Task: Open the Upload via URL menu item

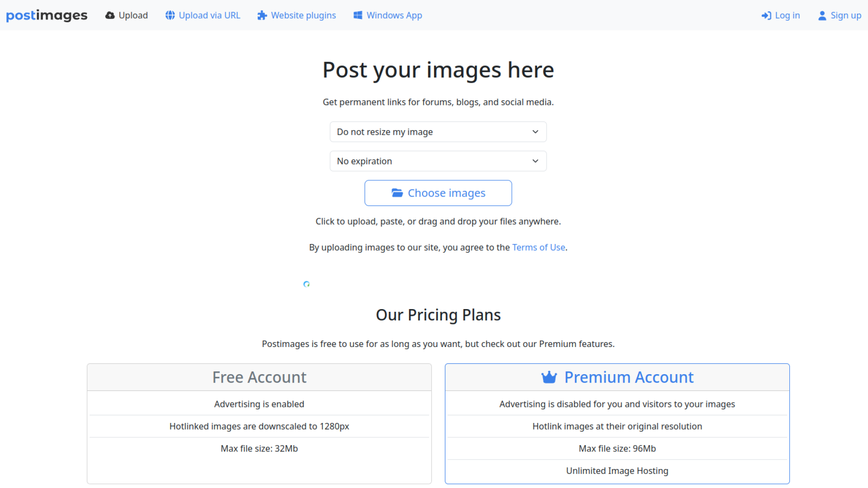Action: click(x=209, y=15)
